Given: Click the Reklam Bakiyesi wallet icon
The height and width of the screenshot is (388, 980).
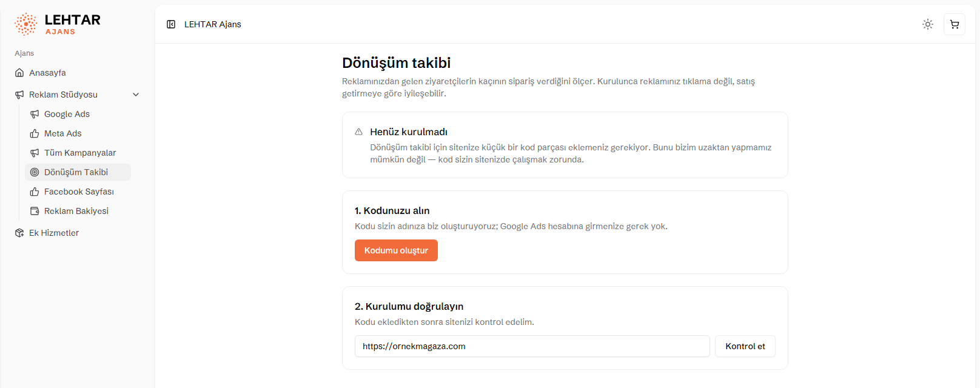Looking at the screenshot, I should (x=35, y=211).
